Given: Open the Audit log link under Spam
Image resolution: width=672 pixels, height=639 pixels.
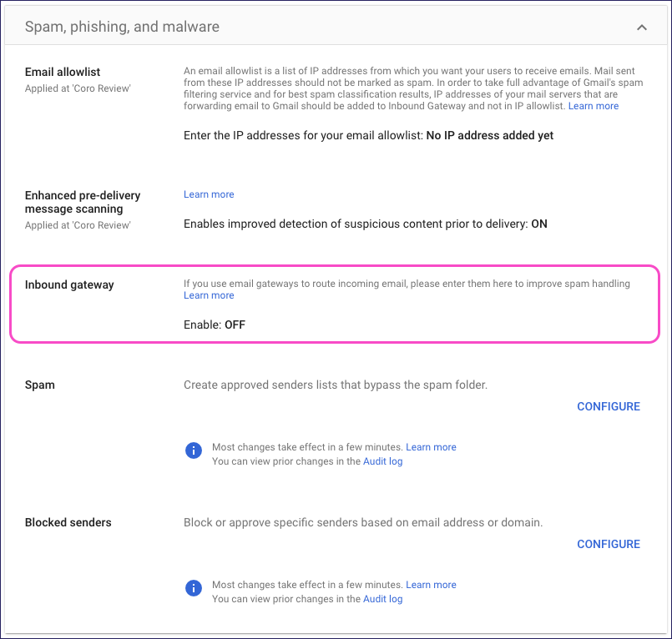Looking at the screenshot, I should [x=382, y=461].
